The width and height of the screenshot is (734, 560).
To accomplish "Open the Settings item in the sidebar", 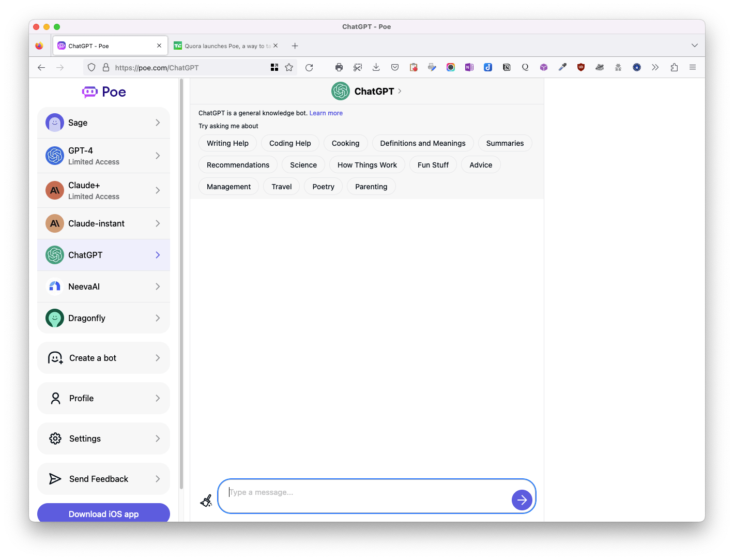I will pyautogui.click(x=103, y=438).
